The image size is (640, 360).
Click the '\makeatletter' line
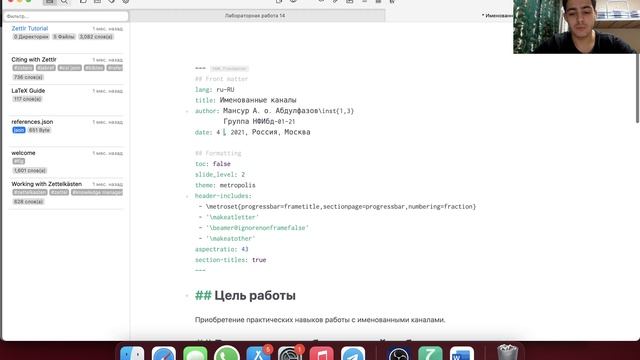[229, 217]
